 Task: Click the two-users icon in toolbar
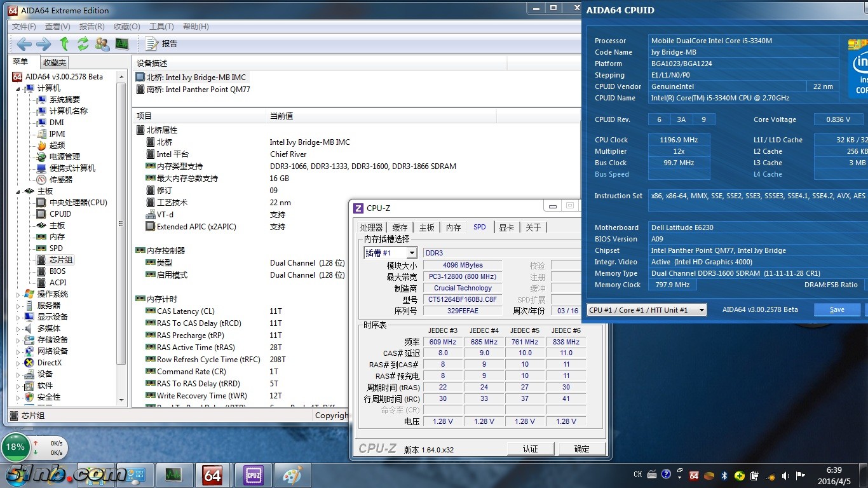(102, 44)
